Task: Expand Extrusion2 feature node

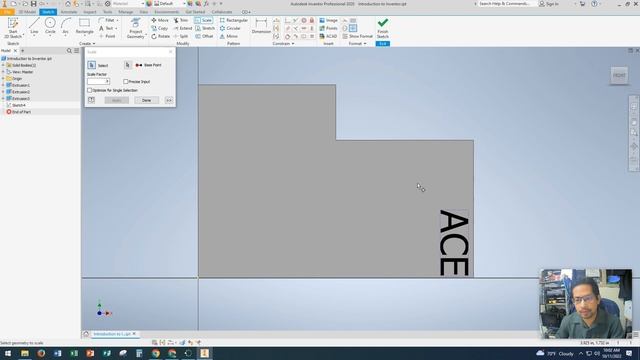Action: pyautogui.click(x=3, y=92)
